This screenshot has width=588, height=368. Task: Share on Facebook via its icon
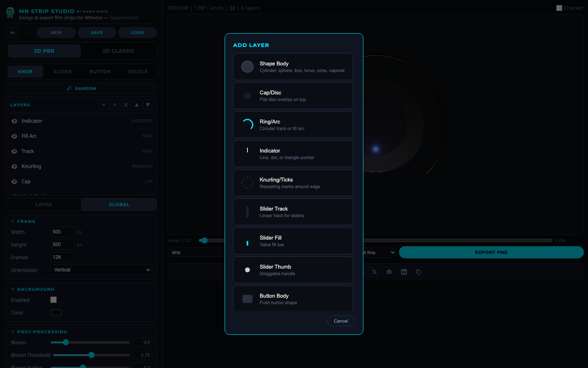point(389,272)
